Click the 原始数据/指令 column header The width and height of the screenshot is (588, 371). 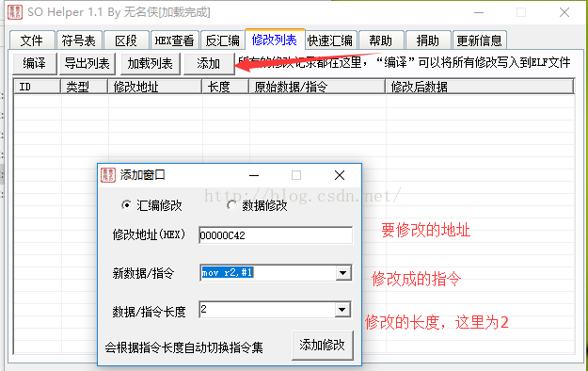pos(317,87)
